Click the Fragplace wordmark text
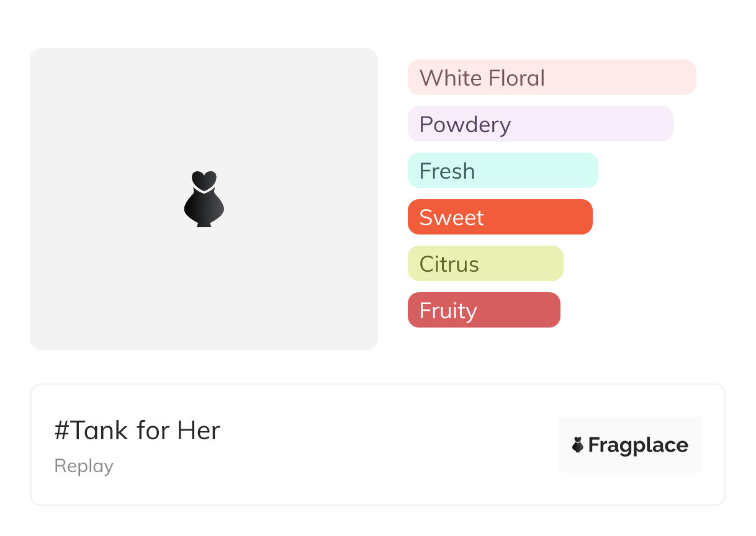756x536 pixels. point(638,445)
